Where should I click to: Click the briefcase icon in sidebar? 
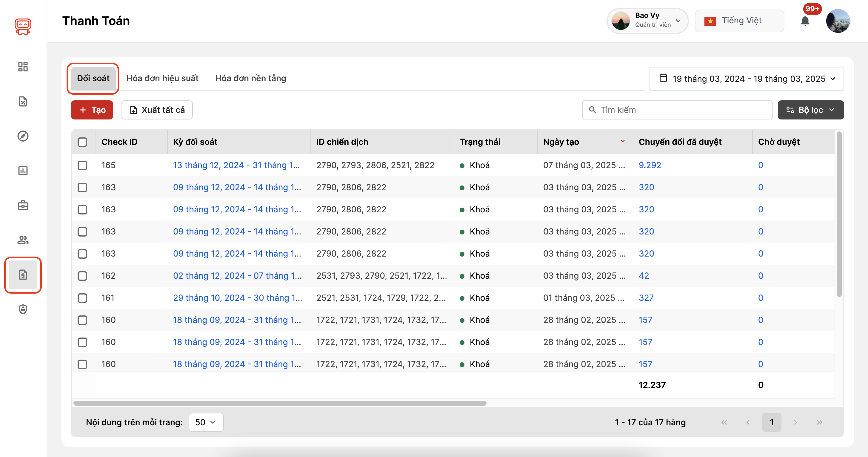point(23,205)
